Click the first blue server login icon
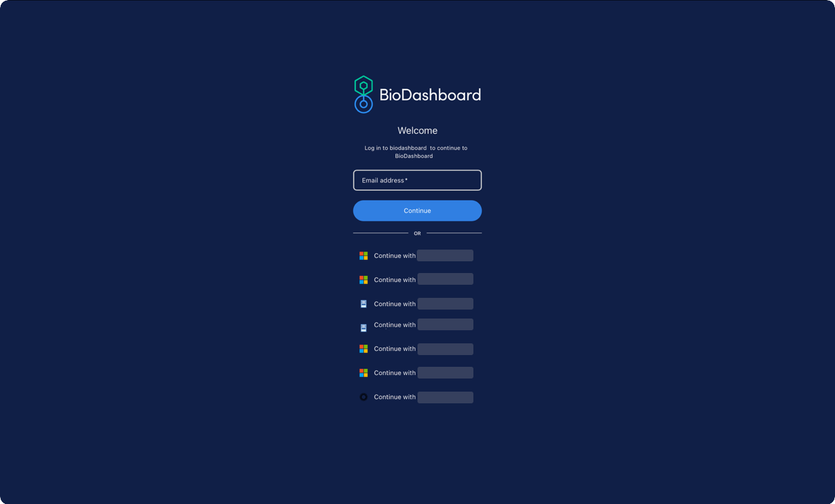The height and width of the screenshot is (504, 835). [x=364, y=304]
